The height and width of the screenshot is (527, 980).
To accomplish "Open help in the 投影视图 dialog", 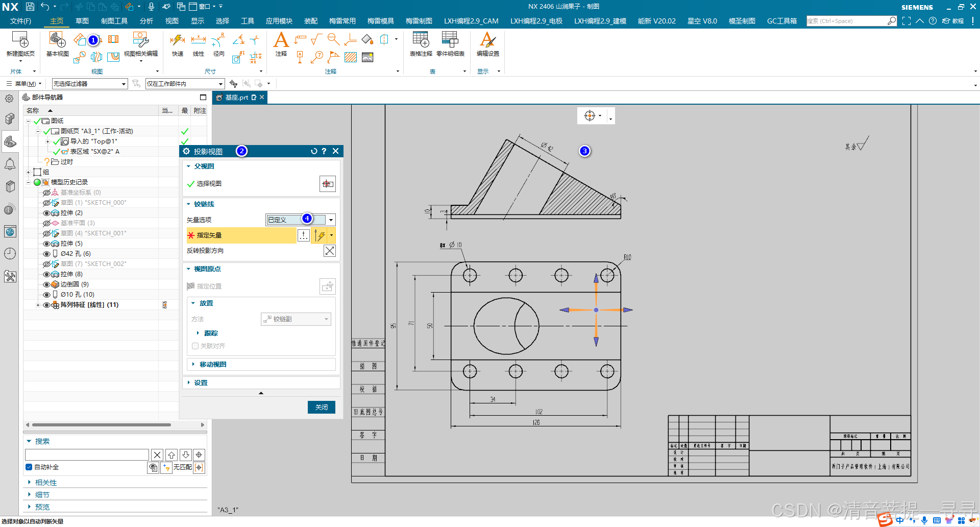I will (x=324, y=151).
